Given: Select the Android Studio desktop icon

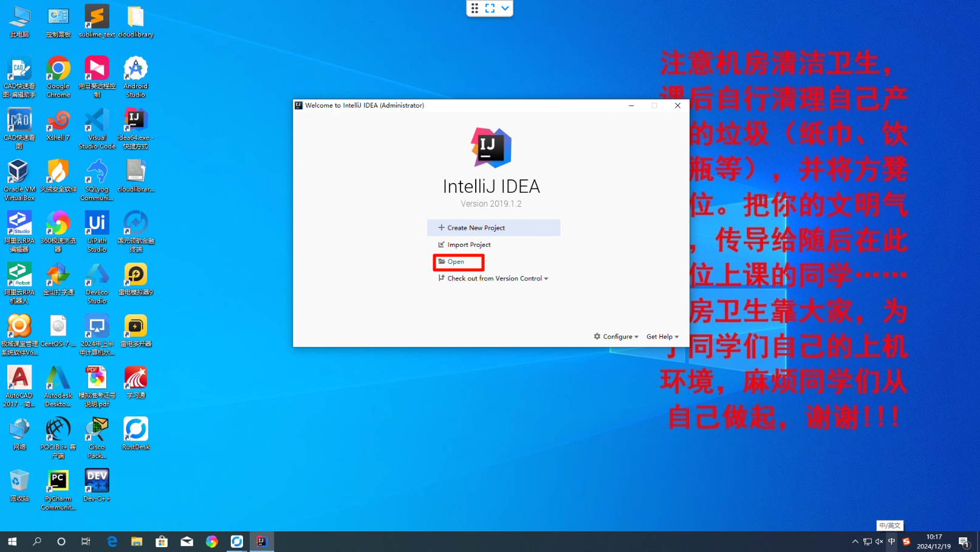Looking at the screenshot, I should pos(135,77).
